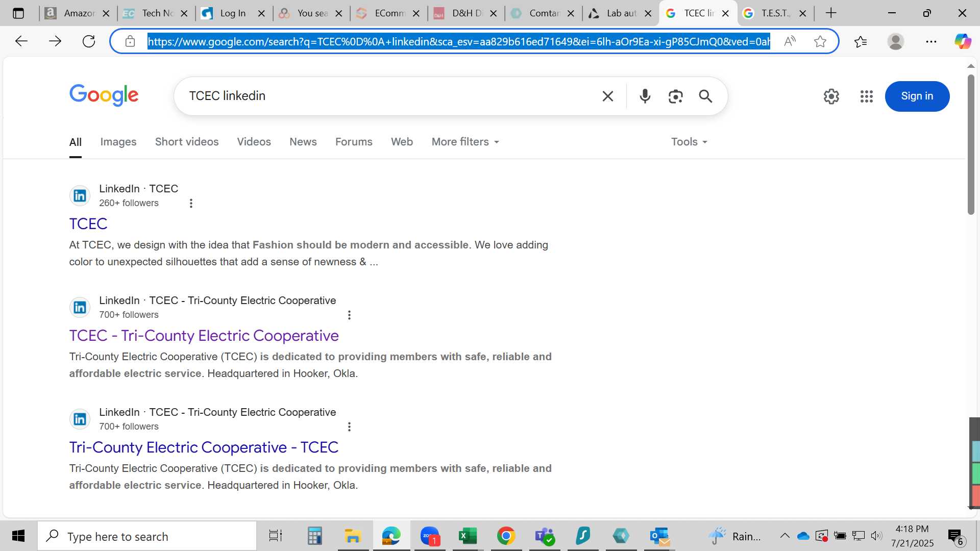Expand the Tools dropdown

coord(689,142)
